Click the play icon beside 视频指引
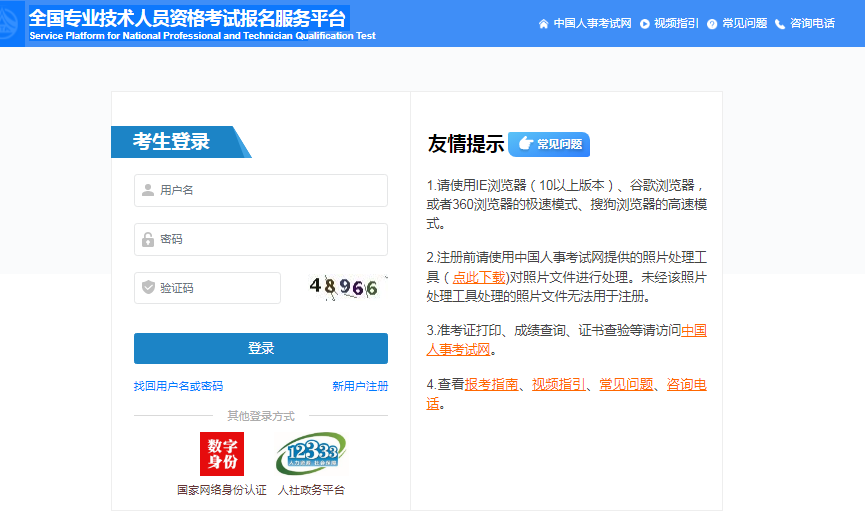Screen dimensions: 865x531 (x=645, y=23)
